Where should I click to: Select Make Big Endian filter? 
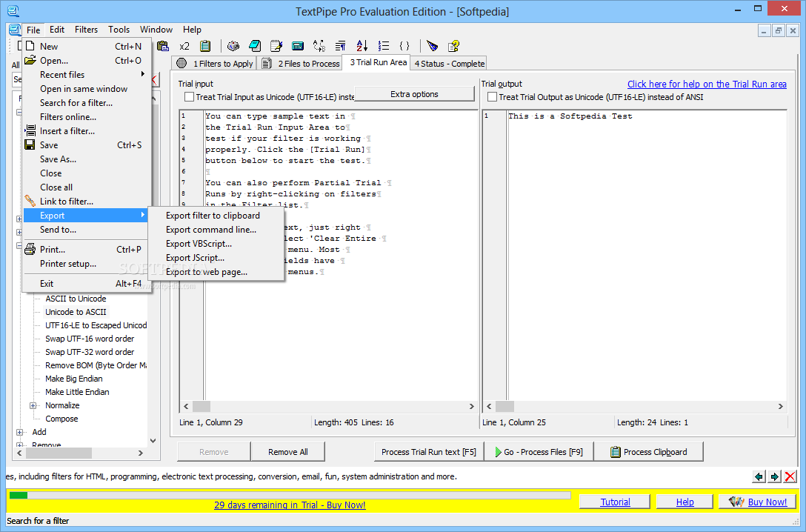coord(74,379)
